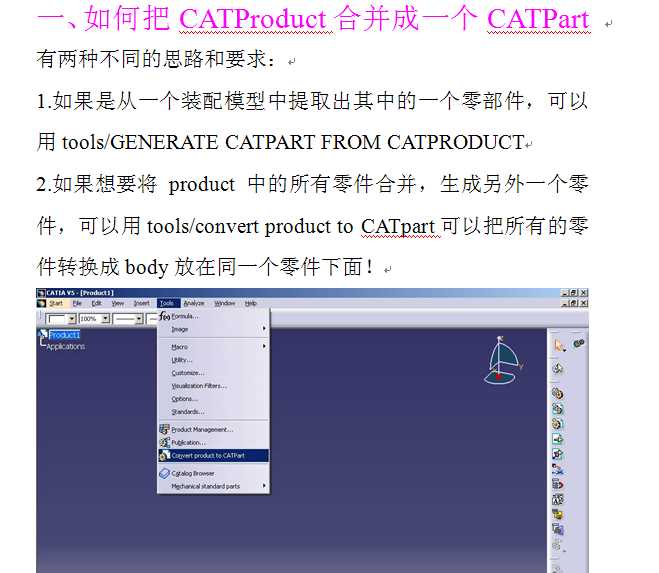This screenshot has height=573, width=659.
Task: Insert a new Component via toolbar icon
Action: pyautogui.click(x=558, y=393)
